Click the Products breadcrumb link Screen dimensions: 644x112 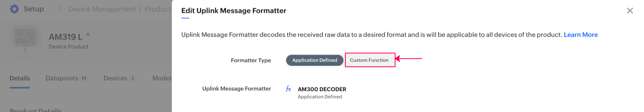point(158,9)
